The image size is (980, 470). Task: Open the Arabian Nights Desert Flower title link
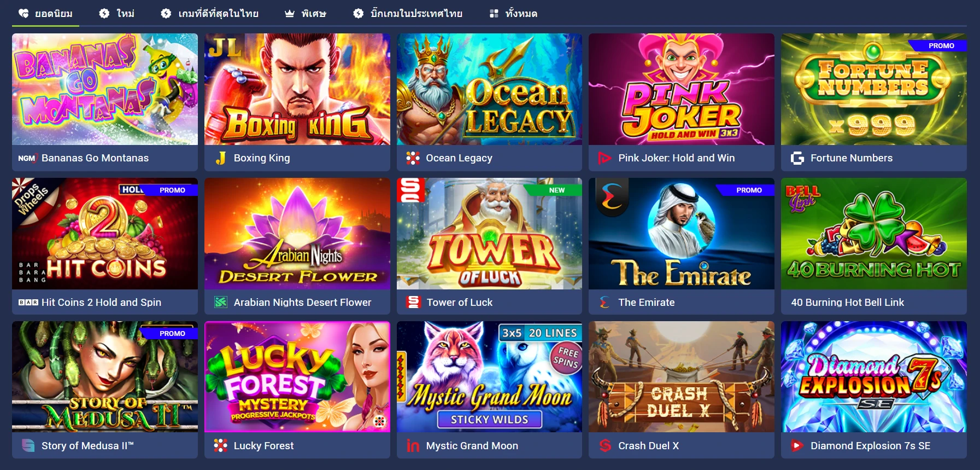click(x=302, y=302)
